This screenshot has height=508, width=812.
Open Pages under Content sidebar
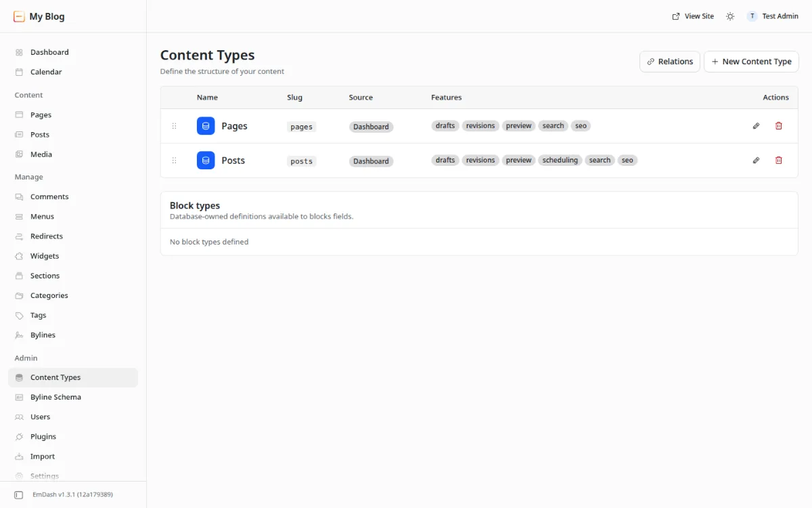coord(73,115)
